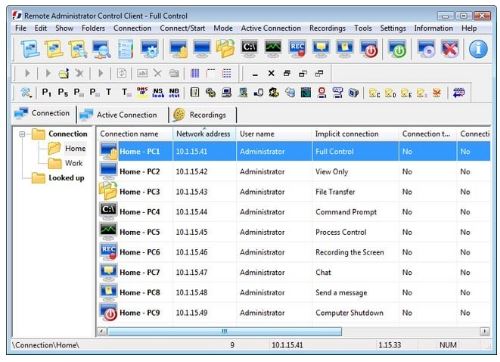Select the Home - PC2 row
Image resolution: width=500 pixels, height=362 pixels.
294,172
